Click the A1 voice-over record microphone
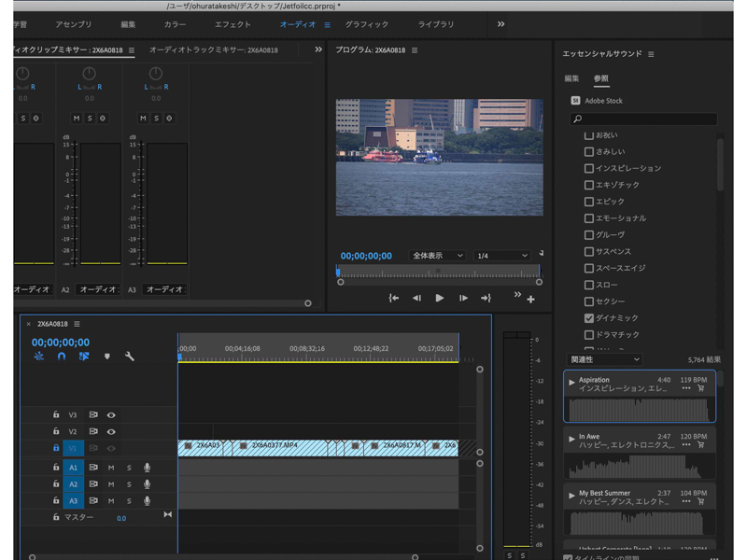The height and width of the screenshot is (560, 747). click(x=147, y=468)
